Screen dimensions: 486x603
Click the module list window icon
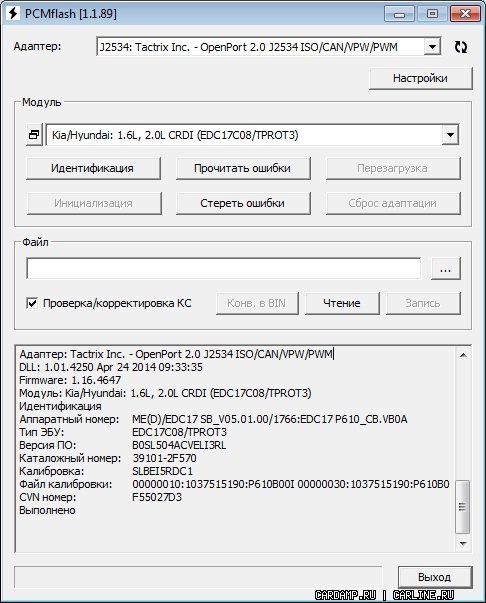[34, 135]
